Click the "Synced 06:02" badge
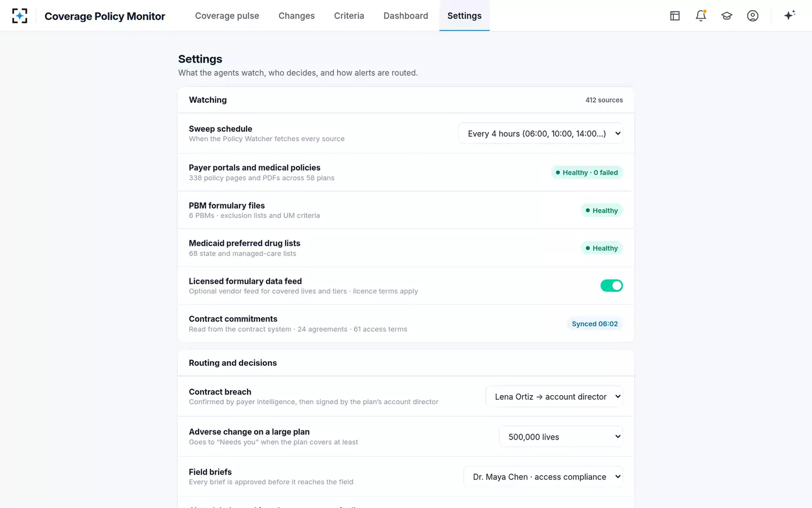812x508 pixels. [595, 324]
